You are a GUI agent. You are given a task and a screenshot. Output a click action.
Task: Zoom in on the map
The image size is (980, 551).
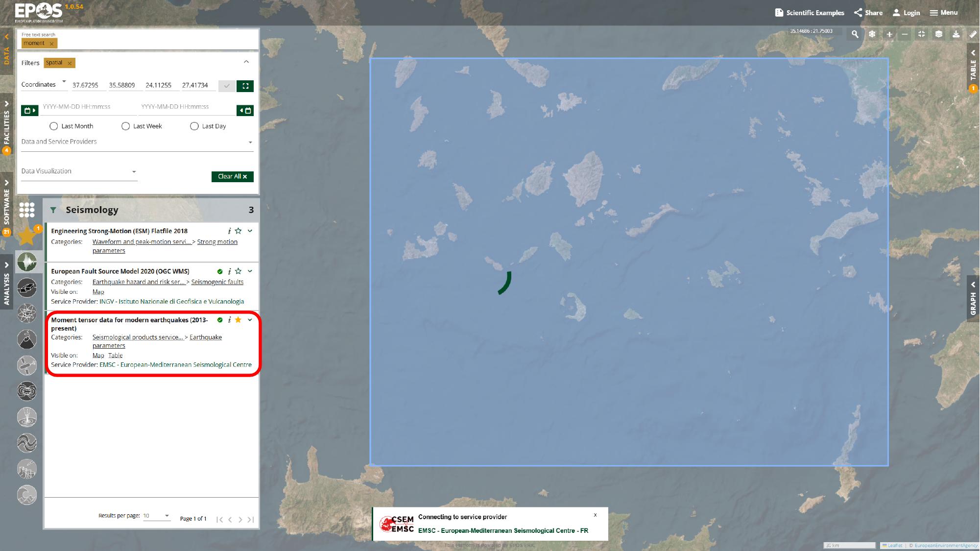tap(889, 34)
